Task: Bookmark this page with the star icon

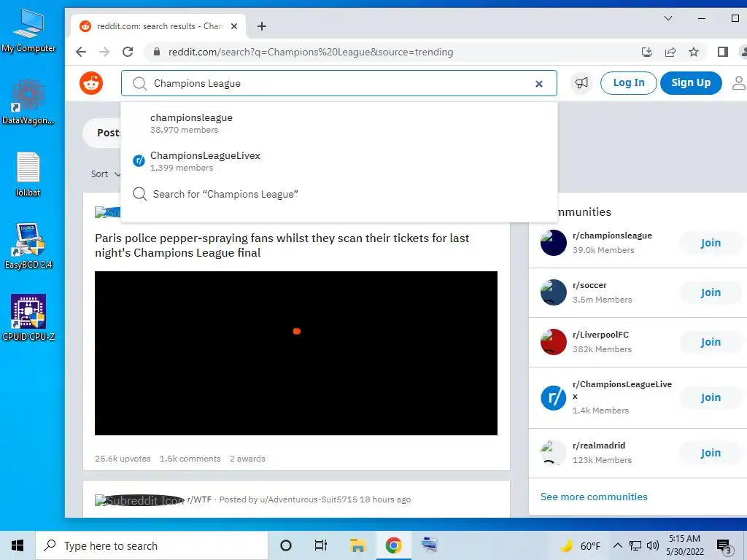Action: 694,52
